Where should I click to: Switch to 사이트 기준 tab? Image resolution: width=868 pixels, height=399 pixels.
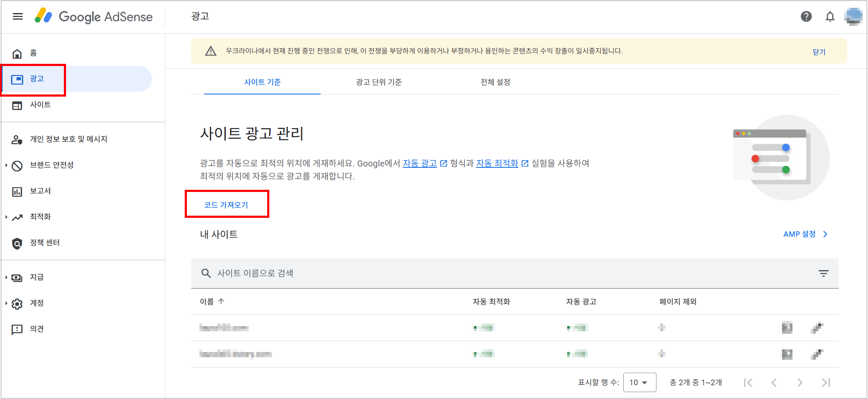coord(262,82)
